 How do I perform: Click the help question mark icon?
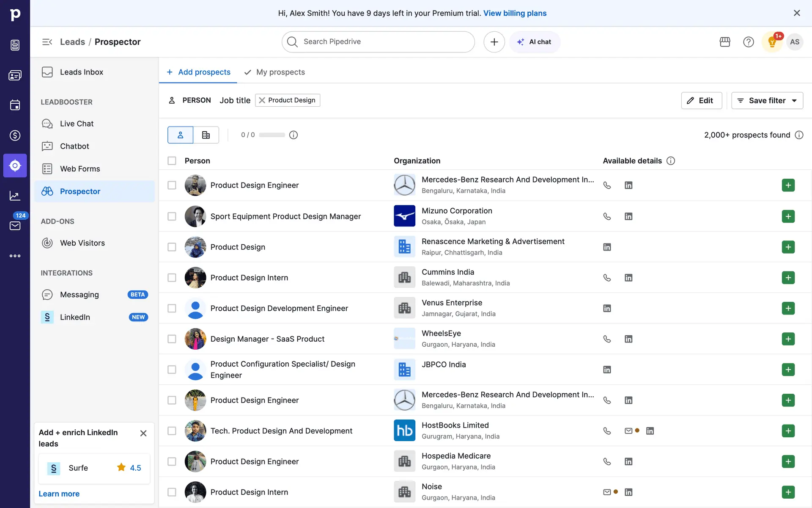point(748,42)
